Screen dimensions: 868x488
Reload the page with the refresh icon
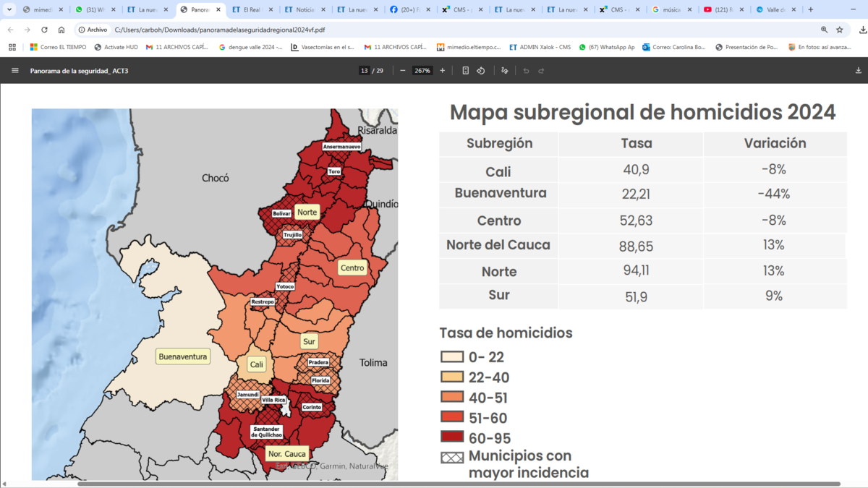pyautogui.click(x=44, y=30)
